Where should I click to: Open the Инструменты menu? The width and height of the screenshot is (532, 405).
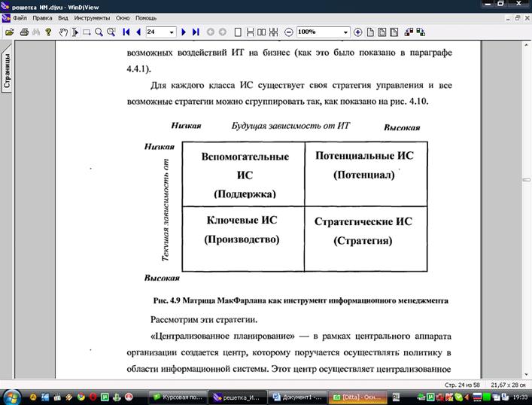[91, 17]
